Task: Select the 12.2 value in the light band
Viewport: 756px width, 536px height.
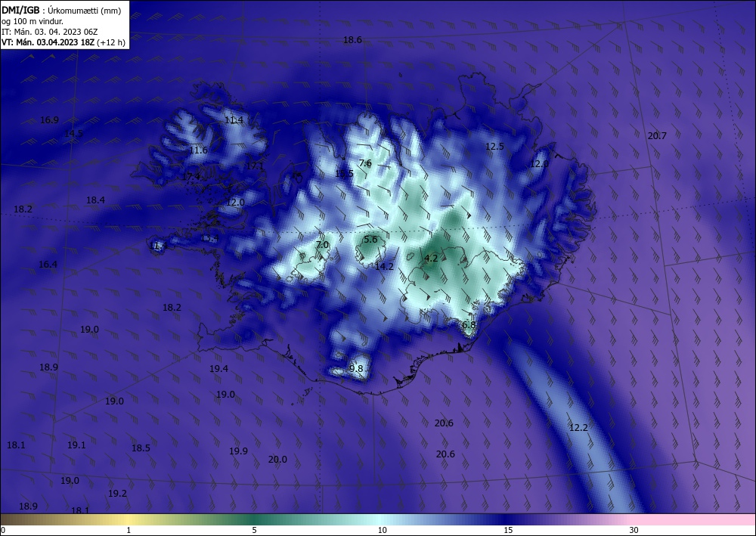Action: [x=578, y=428]
